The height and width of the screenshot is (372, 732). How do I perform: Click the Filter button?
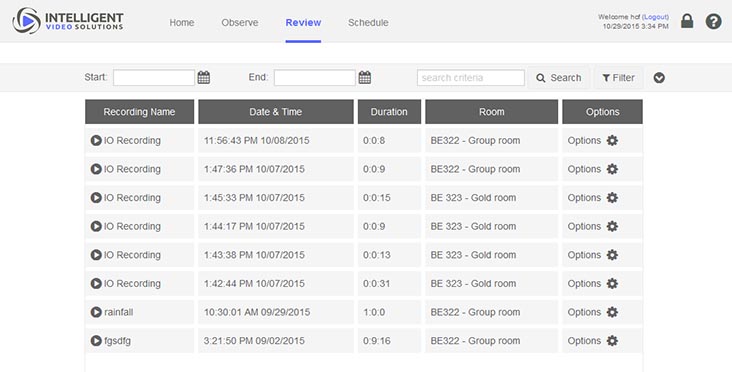pos(619,78)
